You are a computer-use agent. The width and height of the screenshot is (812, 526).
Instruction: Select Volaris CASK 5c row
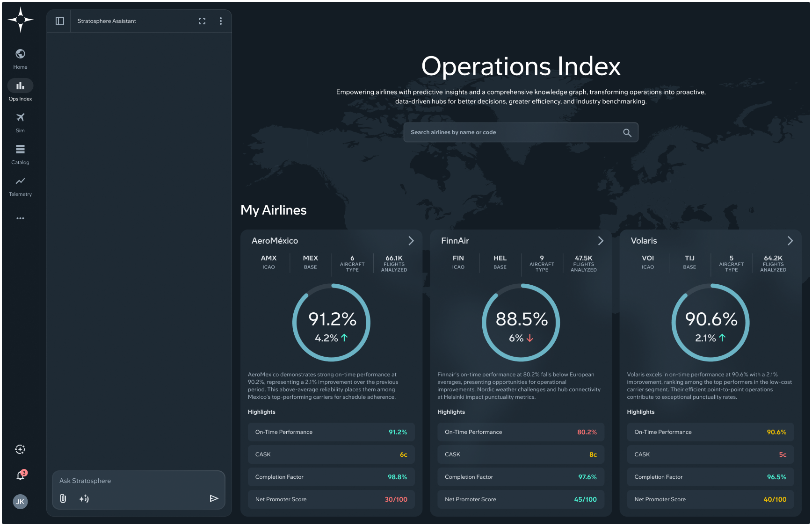(x=710, y=454)
